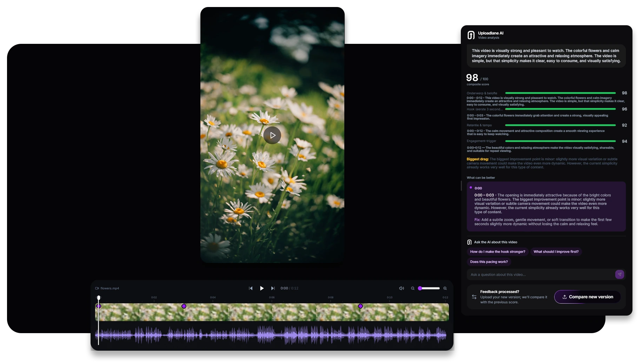Select 'How do I make the hook stronger?' suggestion
This screenshot has height=364, width=643.
(x=498, y=252)
